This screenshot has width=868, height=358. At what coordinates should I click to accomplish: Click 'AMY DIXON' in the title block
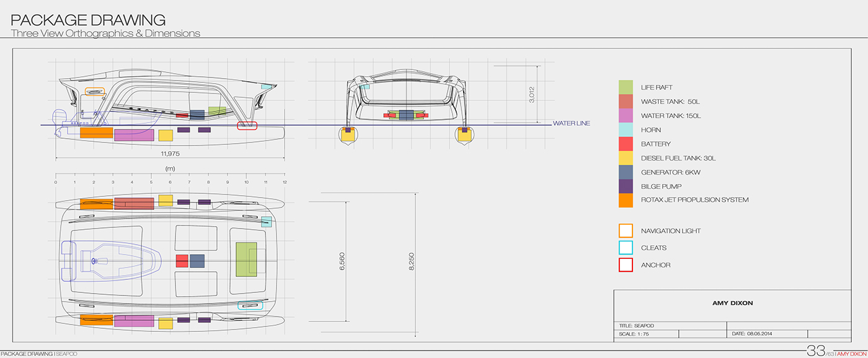coord(732,303)
